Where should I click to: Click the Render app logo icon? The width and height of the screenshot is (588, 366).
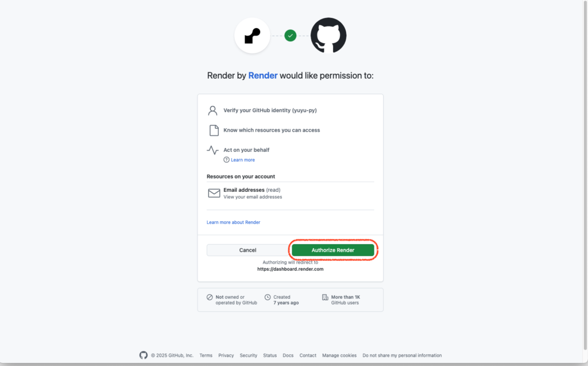coord(253,36)
